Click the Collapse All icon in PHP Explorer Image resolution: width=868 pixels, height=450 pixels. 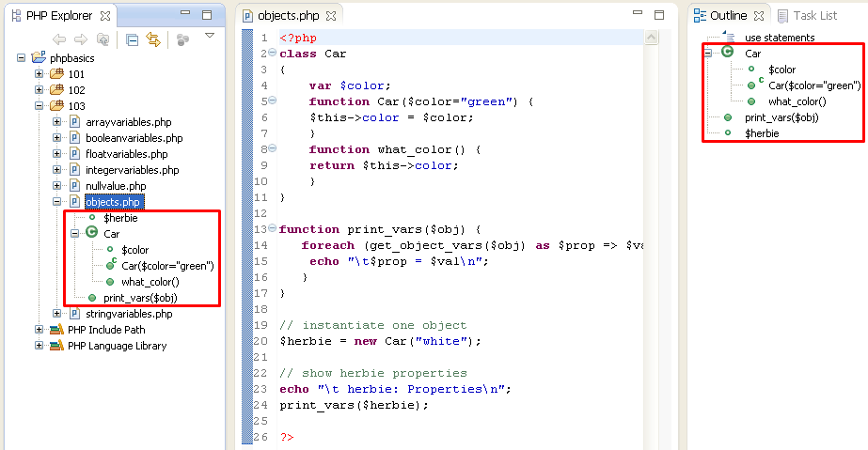(x=132, y=39)
